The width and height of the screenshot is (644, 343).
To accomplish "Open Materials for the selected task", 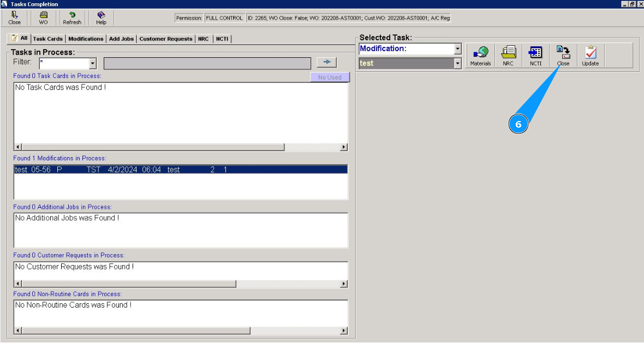I will click(480, 56).
